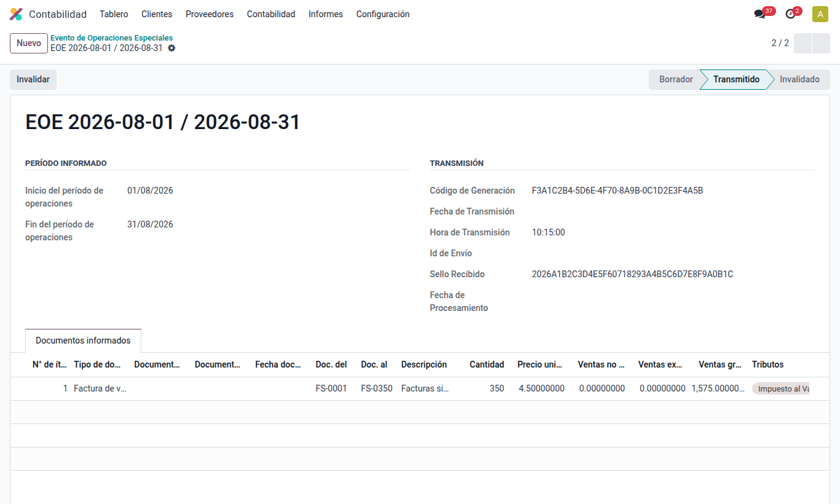Click the 'Factura de v...' document type cell
Screen dimensions: 840x504
coord(100,388)
